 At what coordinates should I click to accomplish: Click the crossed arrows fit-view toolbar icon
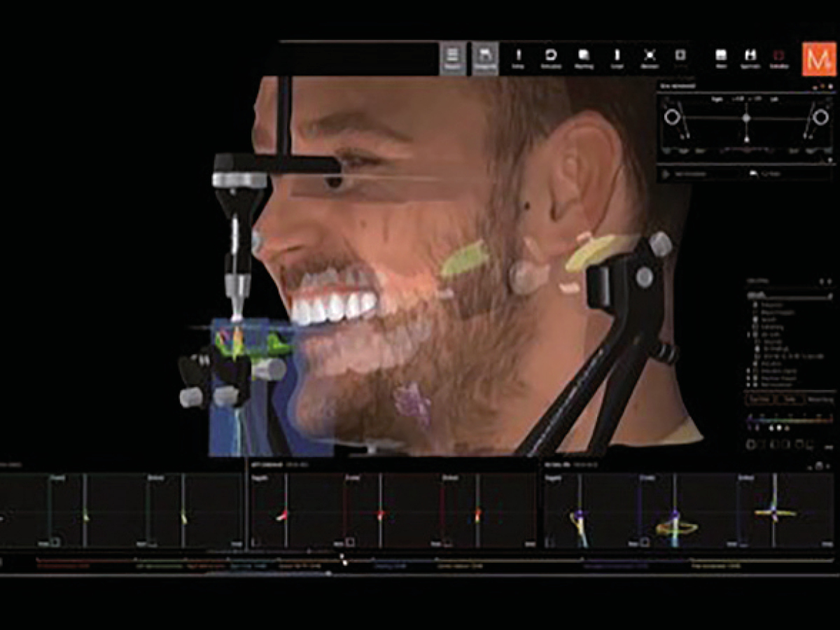coord(650,55)
